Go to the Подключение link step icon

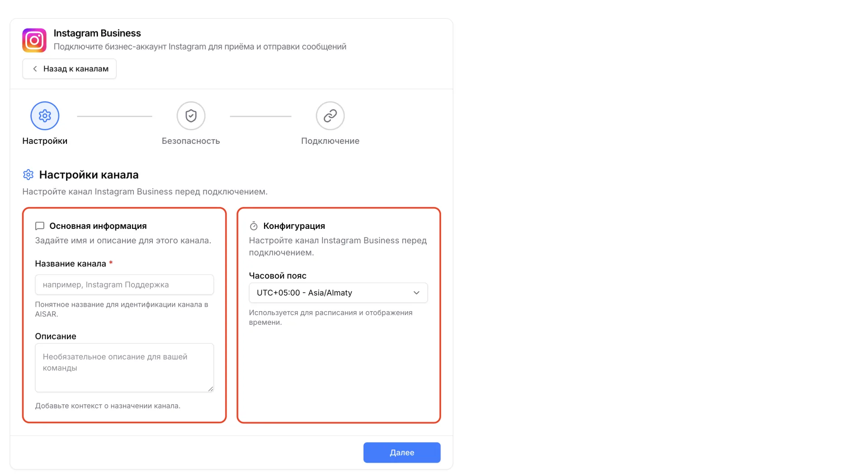[330, 116]
